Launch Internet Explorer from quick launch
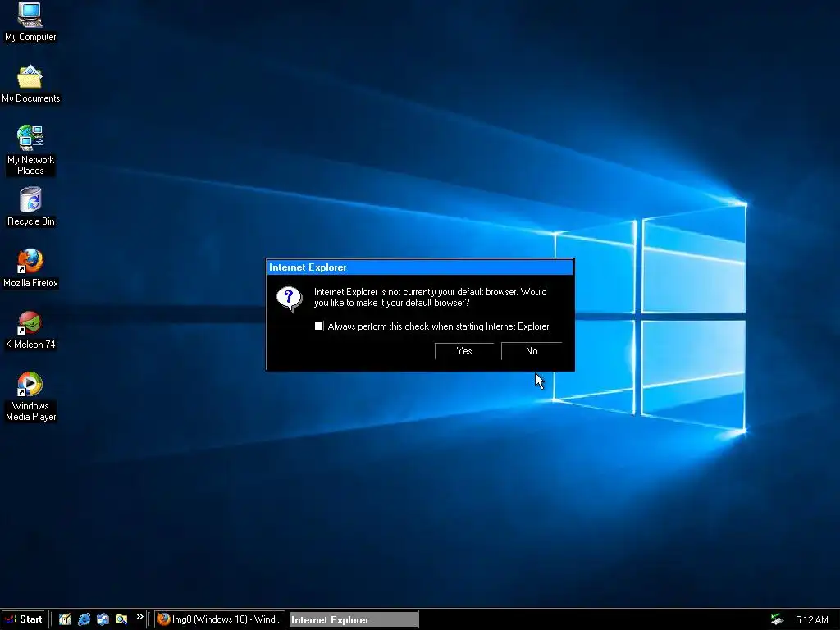 pyautogui.click(x=84, y=619)
